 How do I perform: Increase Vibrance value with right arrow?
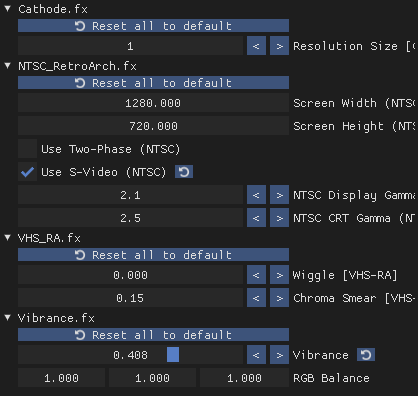tap(279, 355)
